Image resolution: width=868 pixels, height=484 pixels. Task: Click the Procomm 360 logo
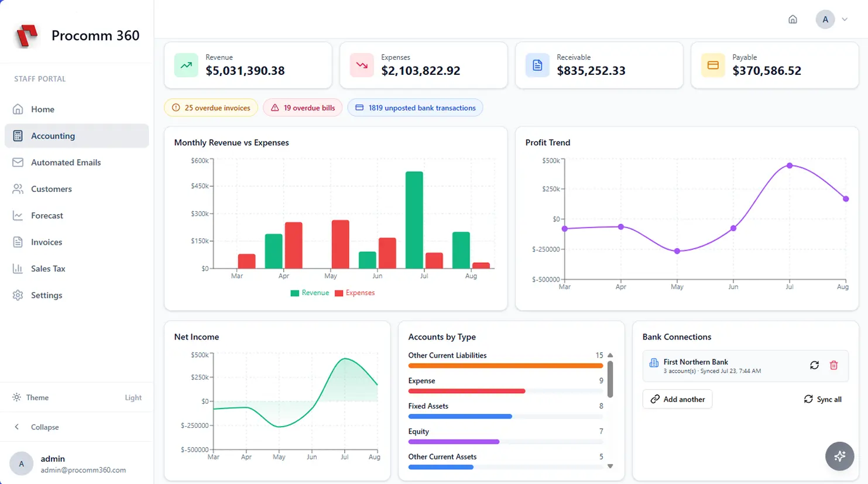tap(26, 36)
